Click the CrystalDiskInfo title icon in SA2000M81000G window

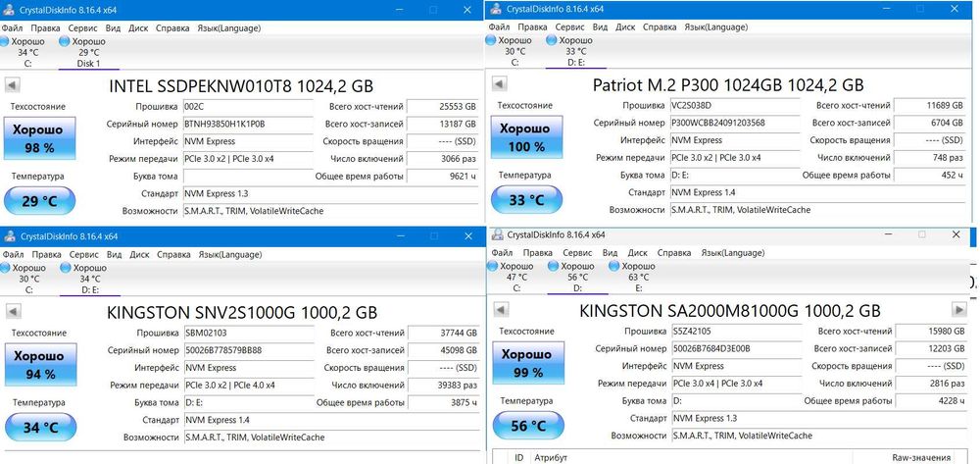498,234
